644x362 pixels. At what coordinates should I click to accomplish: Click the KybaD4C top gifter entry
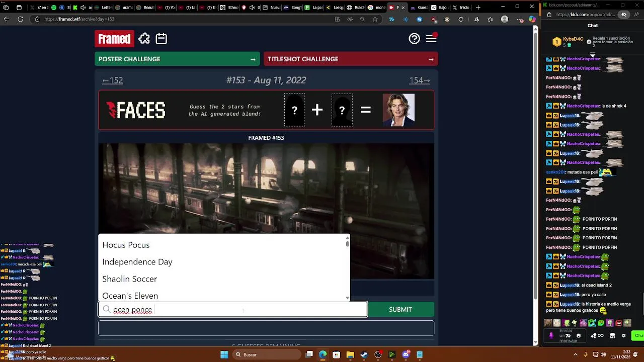(x=568, y=42)
